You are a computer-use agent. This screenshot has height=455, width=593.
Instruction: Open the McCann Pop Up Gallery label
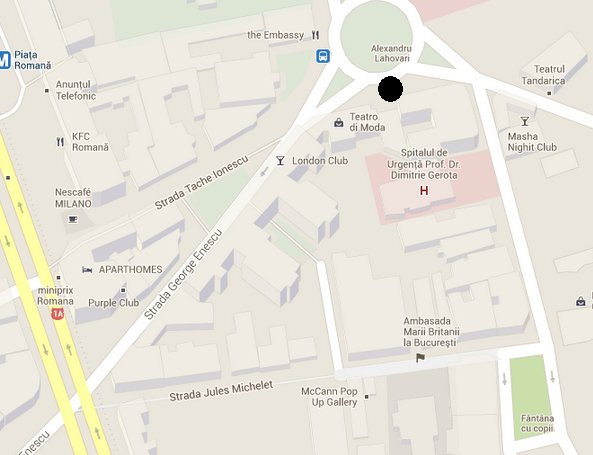[329, 396]
